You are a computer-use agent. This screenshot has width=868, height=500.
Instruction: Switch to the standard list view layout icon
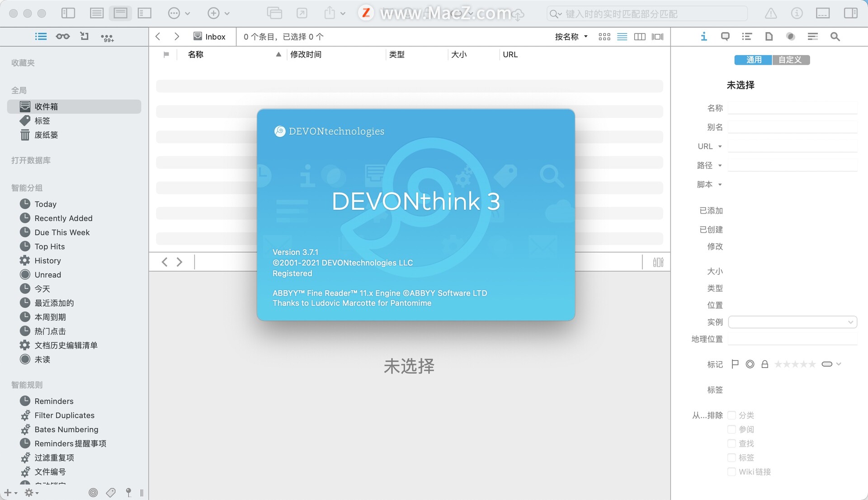[96, 13]
